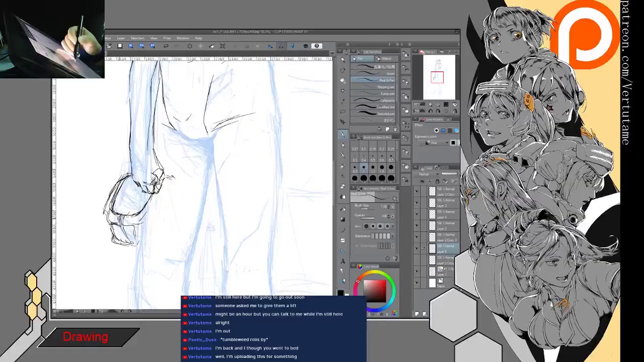The image size is (644, 362).
Task: Open the Selection menu
Action: [x=137, y=38]
